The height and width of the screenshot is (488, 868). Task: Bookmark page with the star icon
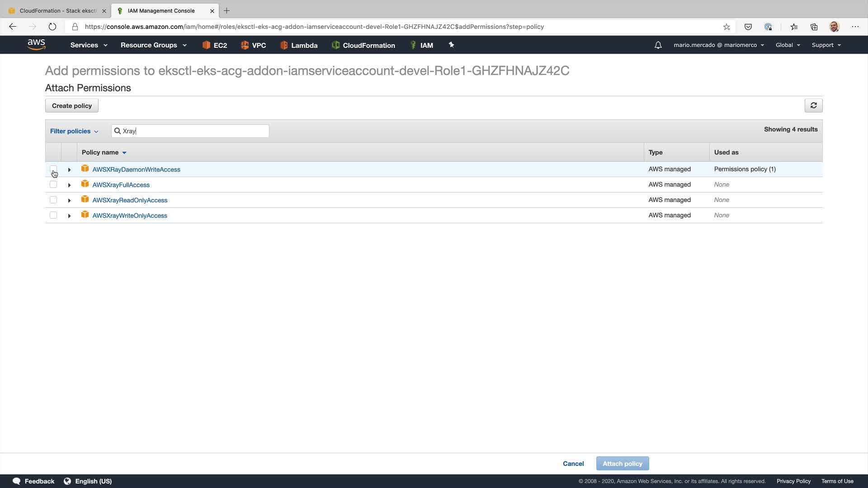pyautogui.click(x=726, y=27)
